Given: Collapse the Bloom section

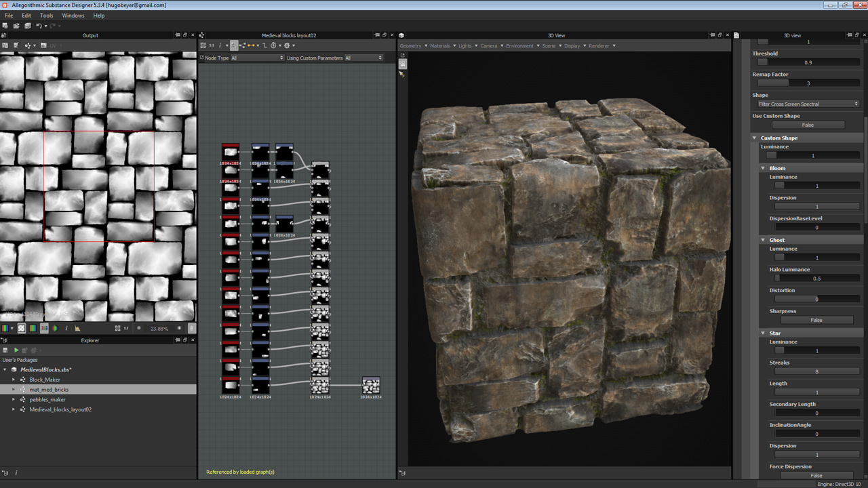Looking at the screenshot, I should 763,168.
